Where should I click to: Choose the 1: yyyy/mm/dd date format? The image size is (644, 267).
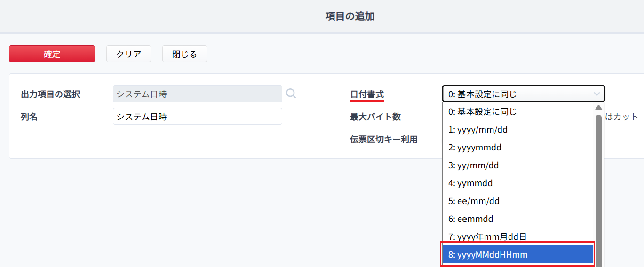[x=518, y=130]
